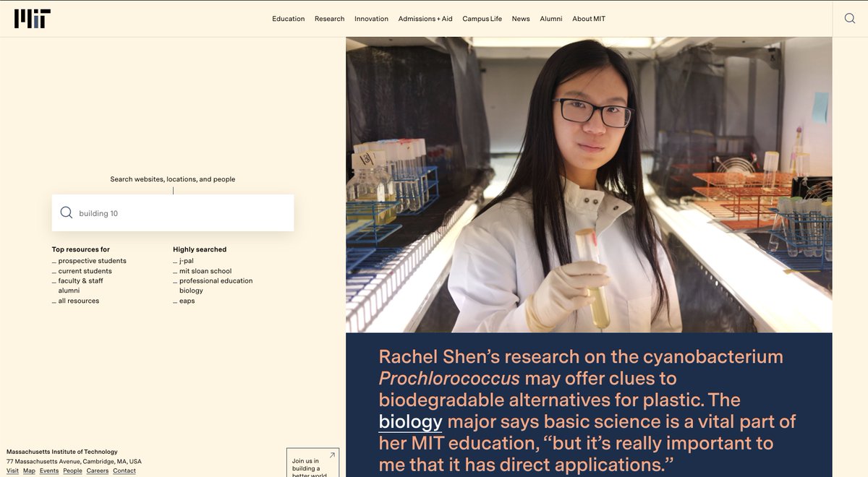Open the Education menu

pos(289,19)
